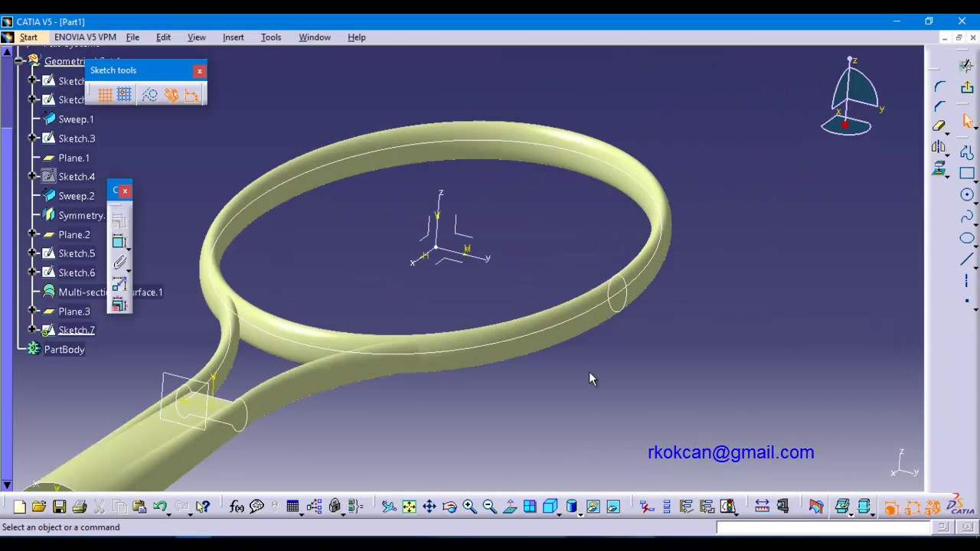Select the Rotate view tool
This screenshot has height=551, width=980.
(x=449, y=507)
